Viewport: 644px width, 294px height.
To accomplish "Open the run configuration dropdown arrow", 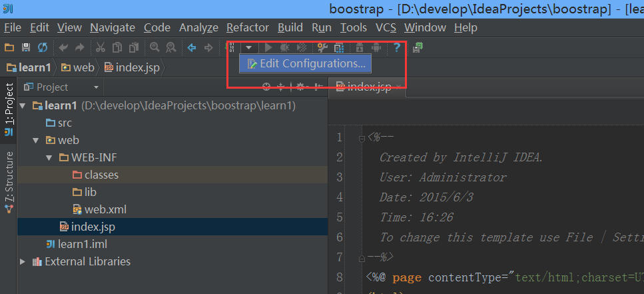I will (x=249, y=48).
